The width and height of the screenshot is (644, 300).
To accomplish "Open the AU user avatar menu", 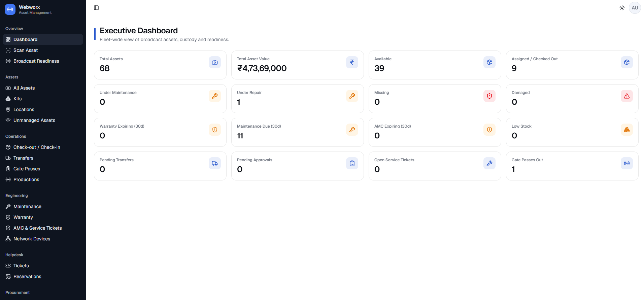I will click(x=635, y=8).
